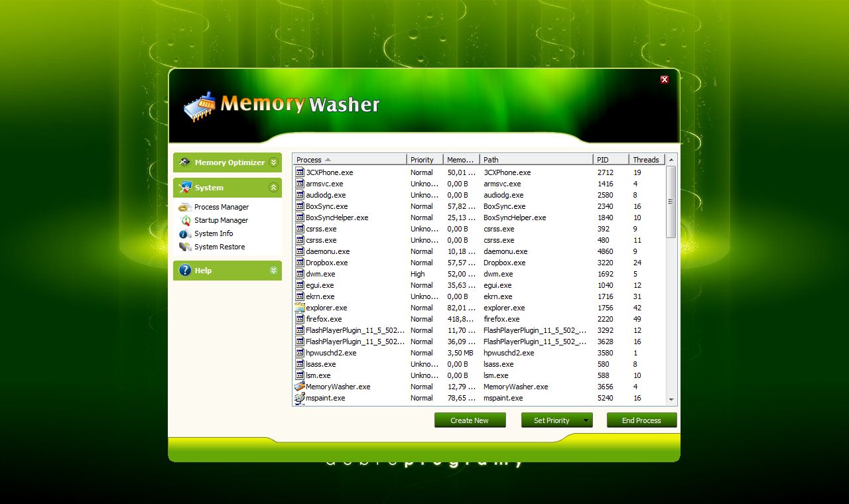Click the explorer.exe process icon
The image size is (849, 504).
point(300,308)
